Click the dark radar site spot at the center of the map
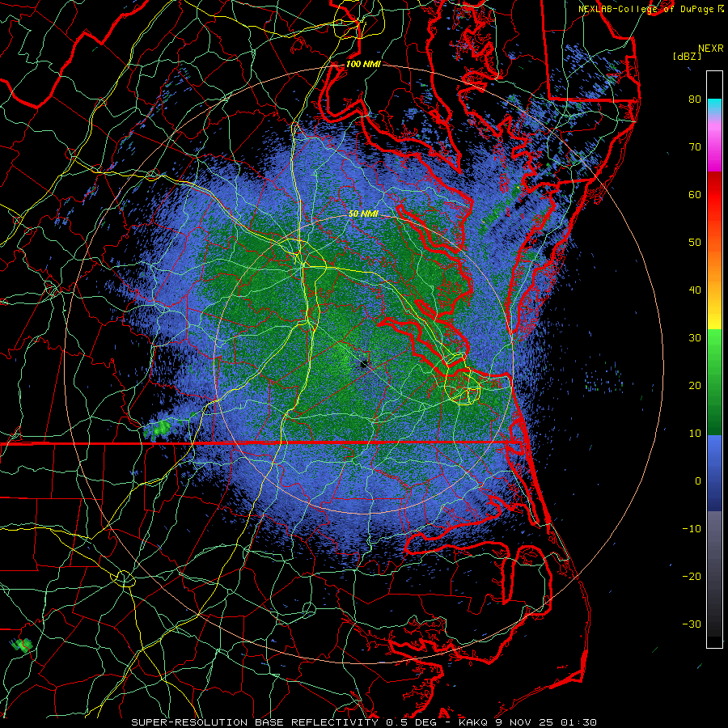Viewport: 728px width, 728px height. (x=363, y=364)
